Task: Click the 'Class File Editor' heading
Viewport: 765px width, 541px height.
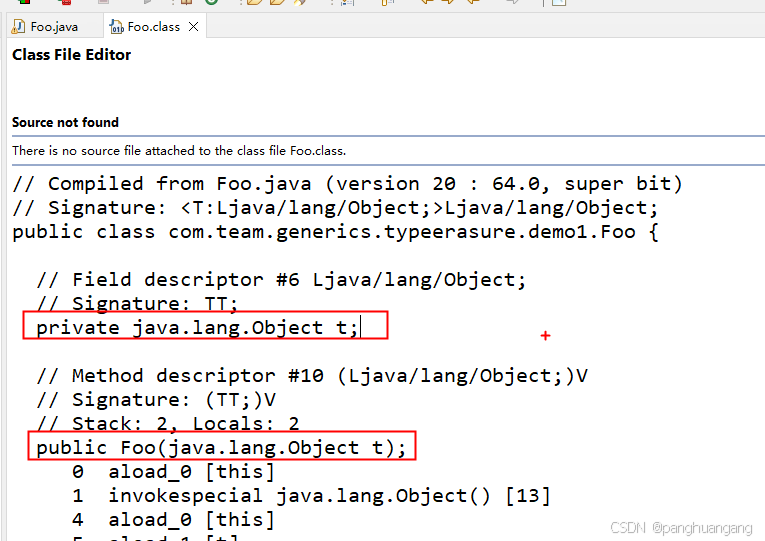Action: 72,55
